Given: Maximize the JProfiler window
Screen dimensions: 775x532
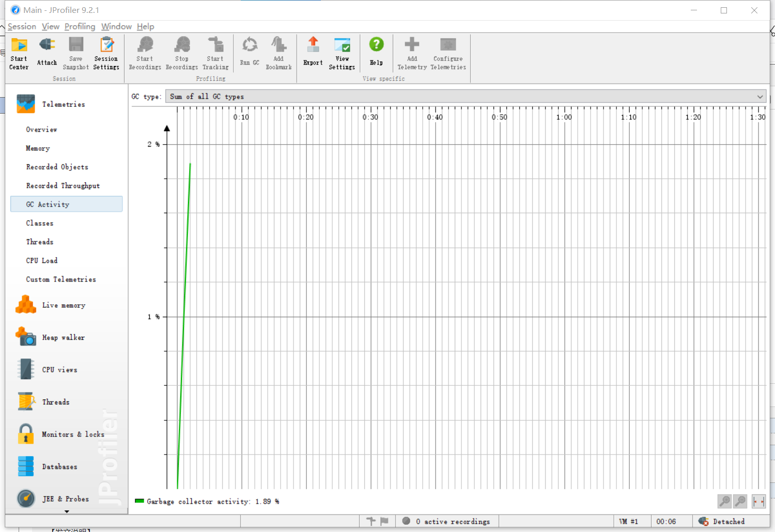Looking at the screenshot, I should (724, 10).
